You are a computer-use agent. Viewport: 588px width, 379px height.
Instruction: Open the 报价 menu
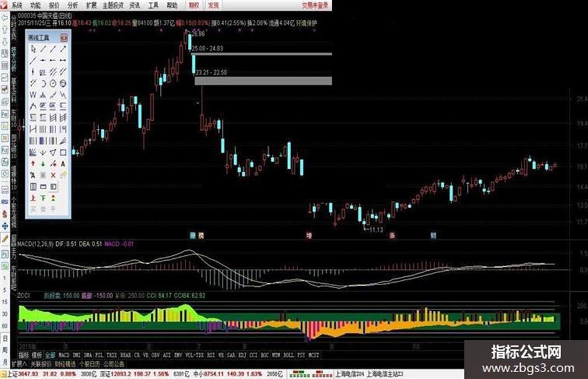pos(54,5)
